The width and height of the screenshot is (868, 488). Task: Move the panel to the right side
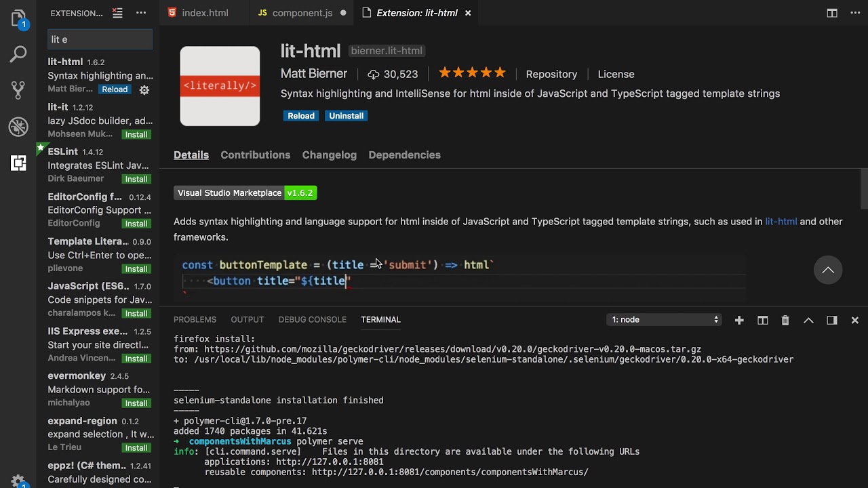coord(832,320)
